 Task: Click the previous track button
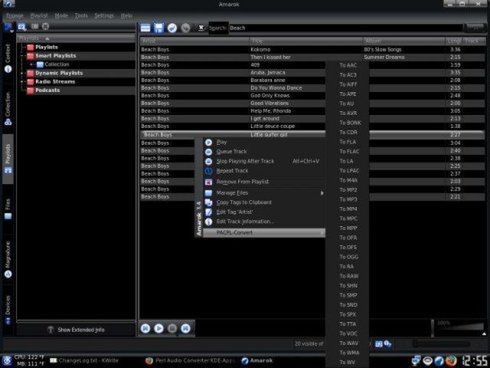tap(145, 328)
